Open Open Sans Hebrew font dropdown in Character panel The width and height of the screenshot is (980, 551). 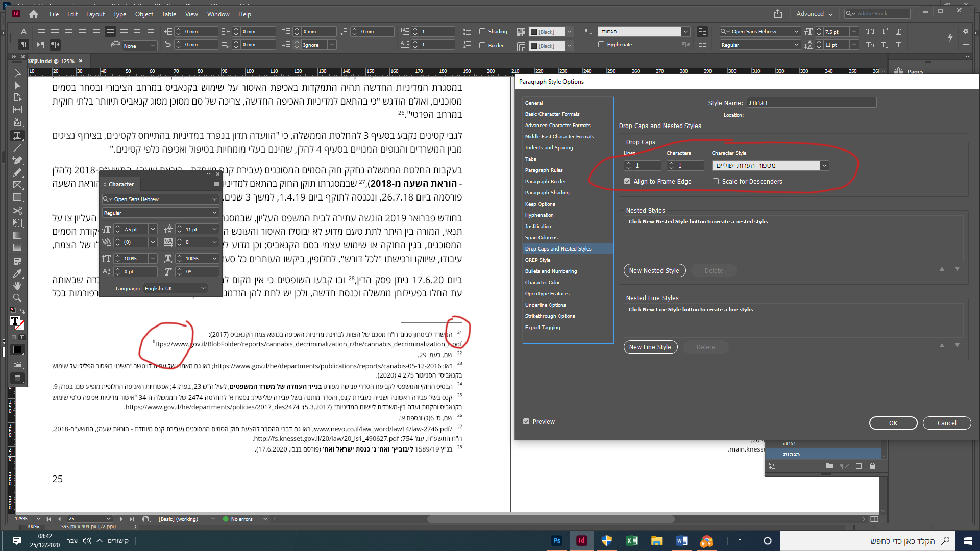click(214, 199)
